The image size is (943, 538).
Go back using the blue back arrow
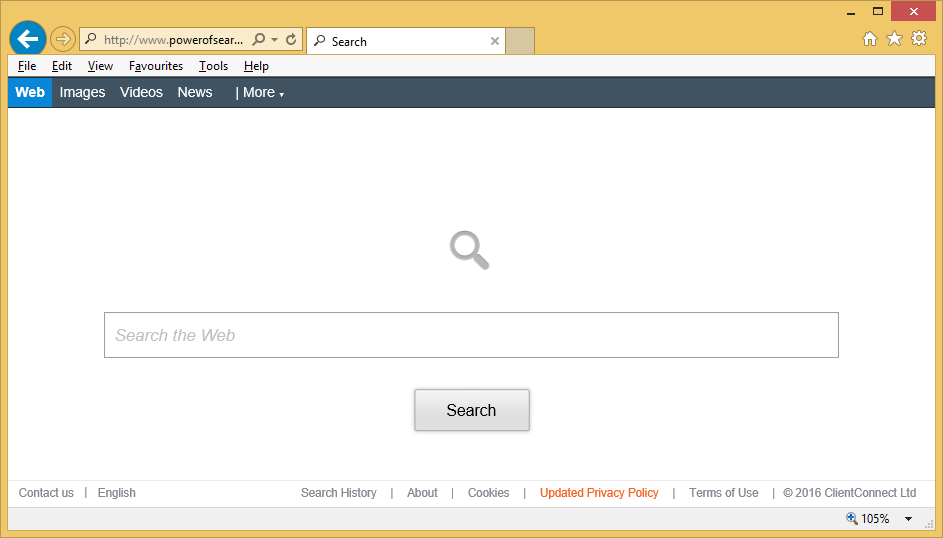[28, 39]
